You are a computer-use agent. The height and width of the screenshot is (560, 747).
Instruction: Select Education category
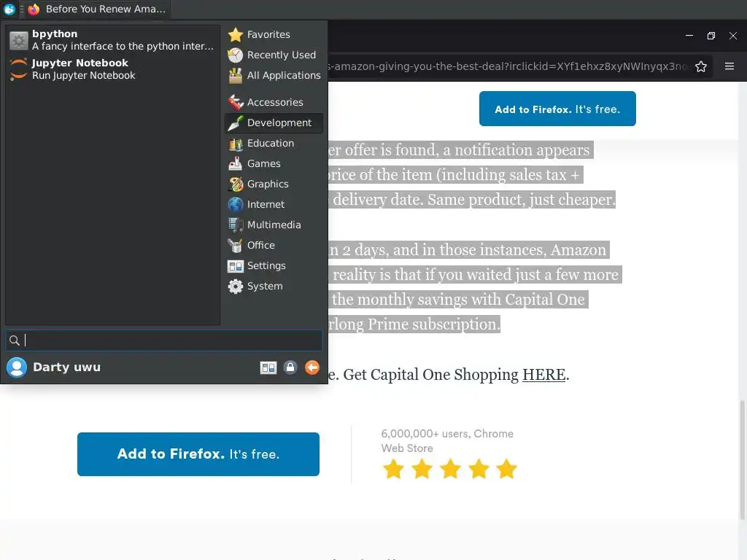[274, 143]
